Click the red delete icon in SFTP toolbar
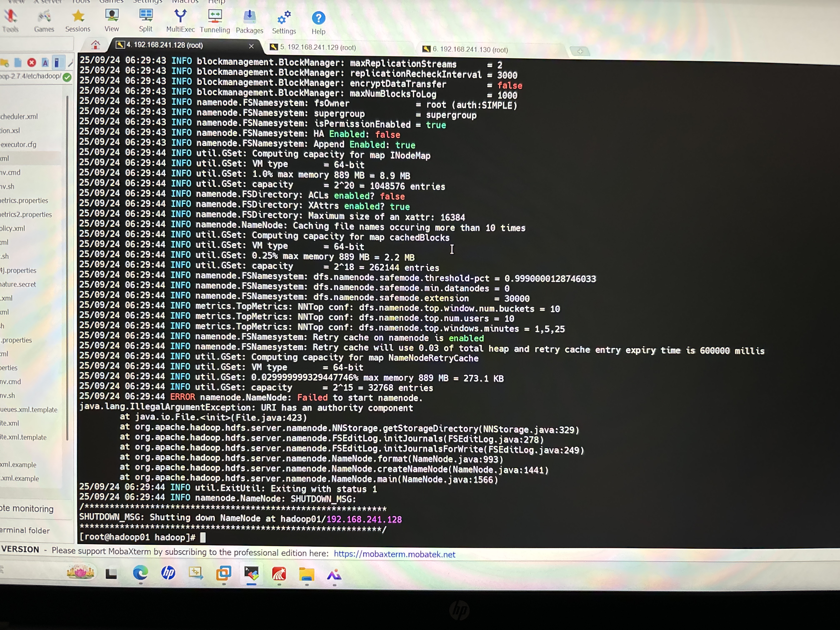The image size is (840, 630). pos(31,63)
